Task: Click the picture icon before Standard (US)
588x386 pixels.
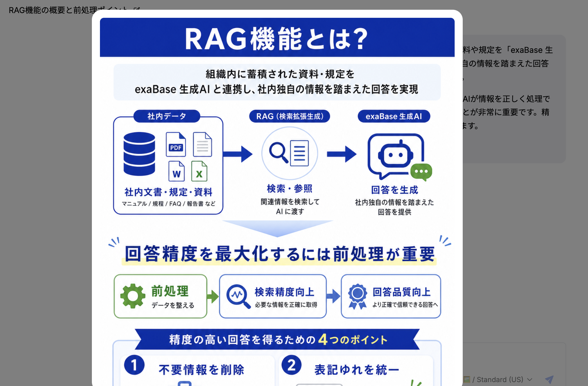Action: click(x=467, y=379)
